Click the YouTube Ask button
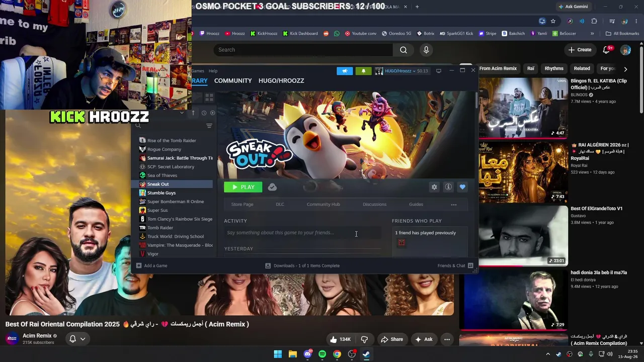The width and height of the screenshot is (644, 362). pyautogui.click(x=424, y=339)
